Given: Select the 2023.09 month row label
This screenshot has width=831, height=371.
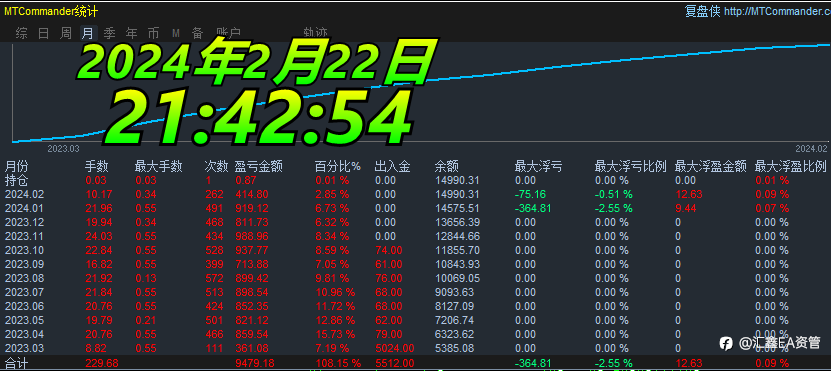Looking at the screenshot, I should [x=23, y=264].
